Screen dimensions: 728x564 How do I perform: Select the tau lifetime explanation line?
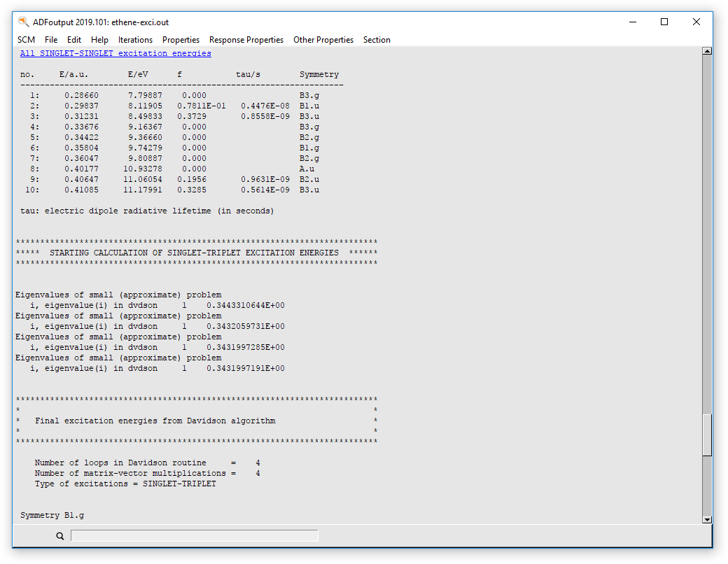(147, 211)
